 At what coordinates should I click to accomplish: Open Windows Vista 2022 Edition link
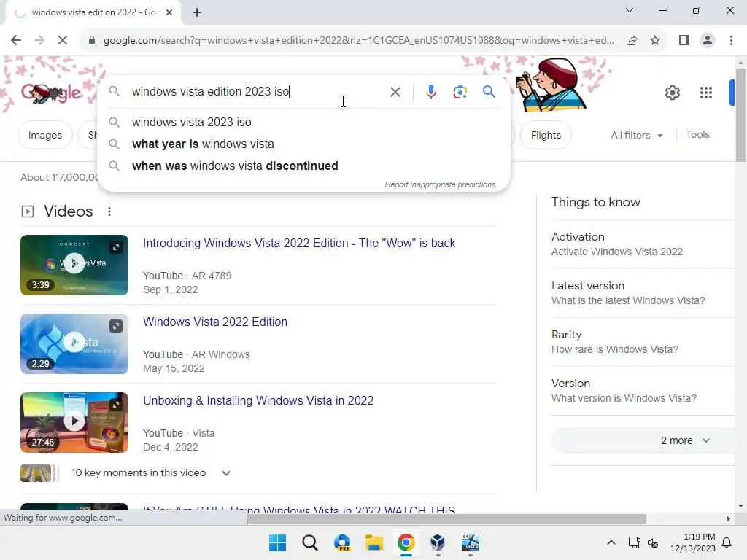point(215,322)
